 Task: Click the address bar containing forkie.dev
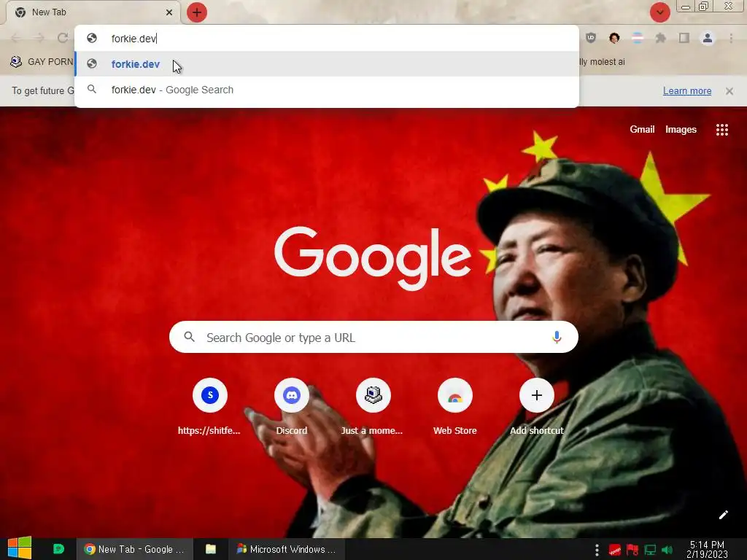click(326, 38)
